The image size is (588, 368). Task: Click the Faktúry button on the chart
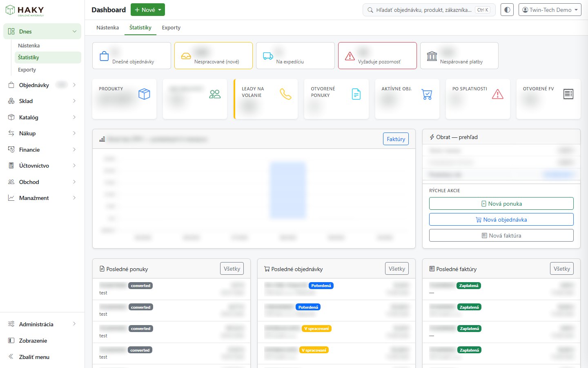[x=396, y=139]
